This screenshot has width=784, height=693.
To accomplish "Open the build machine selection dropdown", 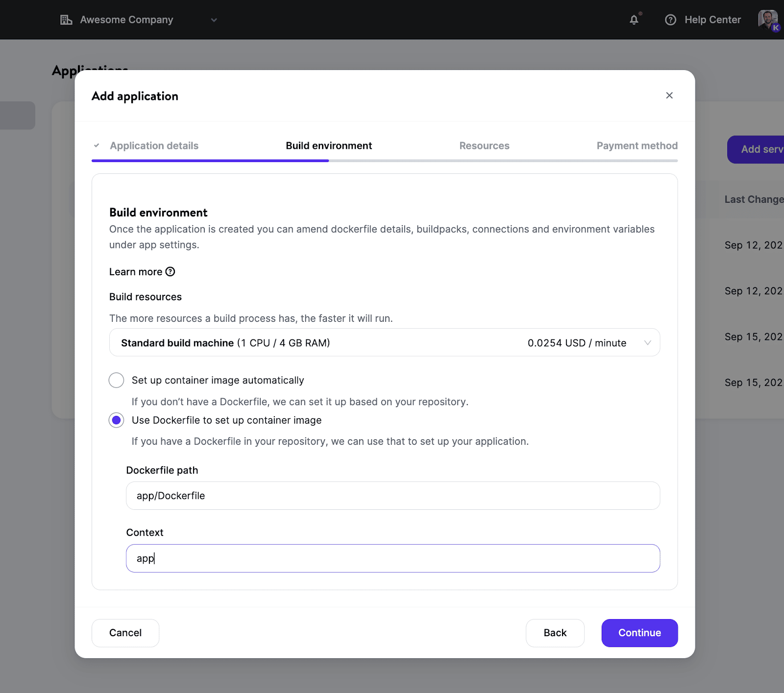I will click(x=648, y=342).
